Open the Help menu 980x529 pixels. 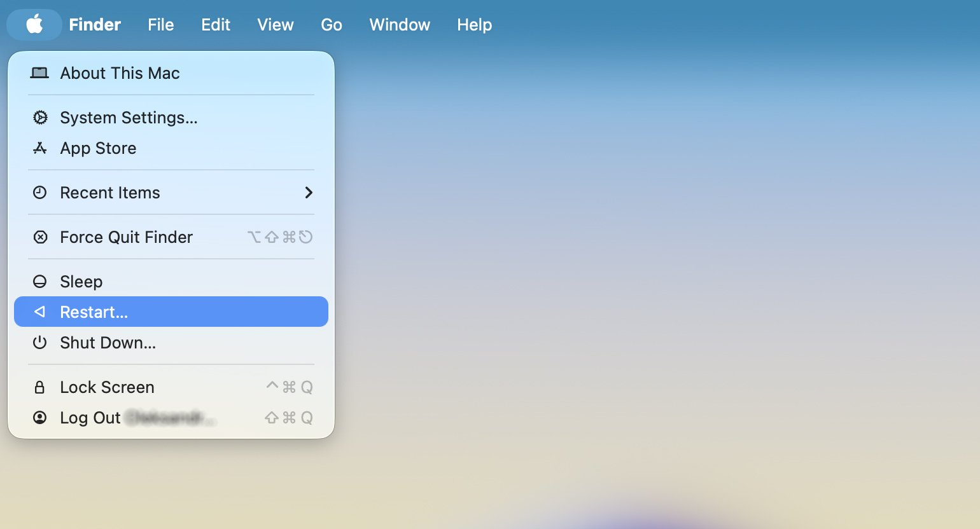(475, 25)
